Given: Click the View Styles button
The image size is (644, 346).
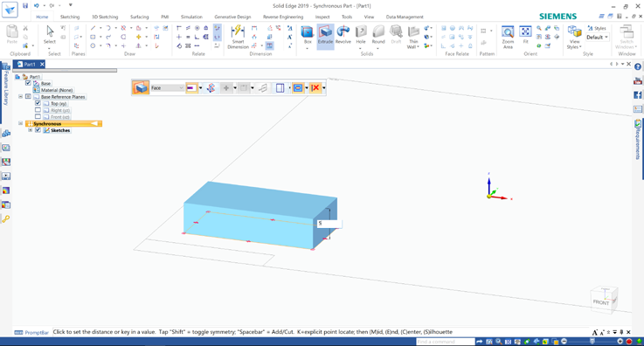Looking at the screenshot, I should coord(574,37).
